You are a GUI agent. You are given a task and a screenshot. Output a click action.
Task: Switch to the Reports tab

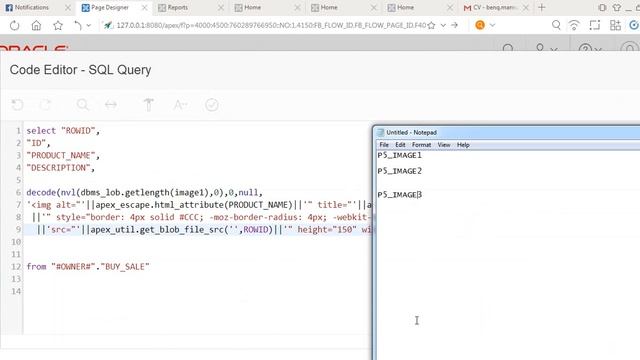pyautogui.click(x=178, y=7)
